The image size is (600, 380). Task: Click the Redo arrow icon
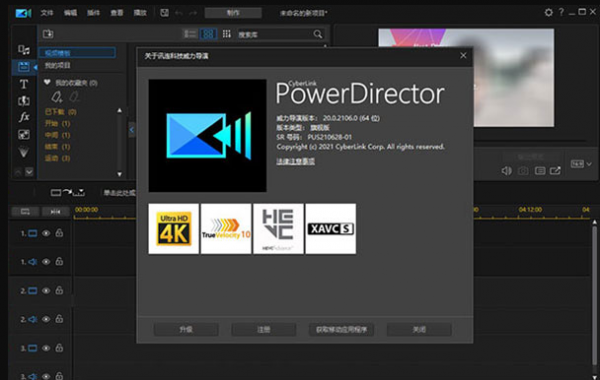pos(193,13)
